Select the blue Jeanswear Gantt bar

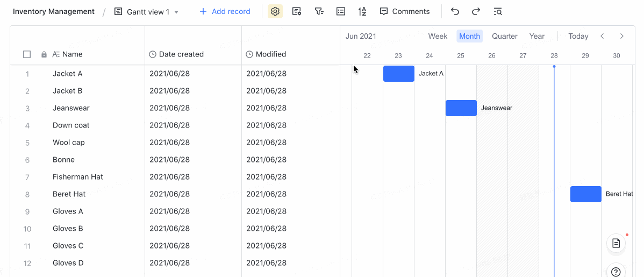coord(461,108)
